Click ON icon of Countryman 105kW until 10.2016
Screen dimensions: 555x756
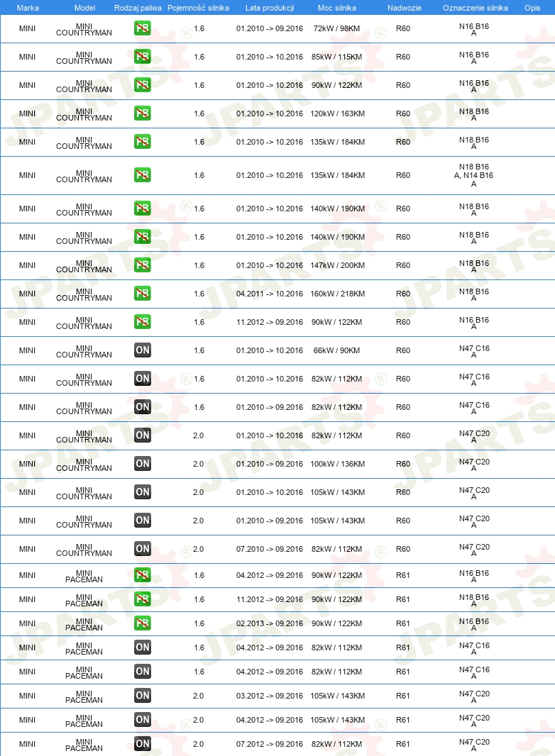[x=143, y=492]
